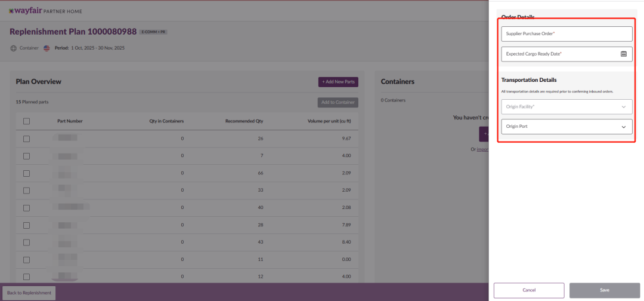
Task: Click Cancel in the order panel
Action: point(529,290)
